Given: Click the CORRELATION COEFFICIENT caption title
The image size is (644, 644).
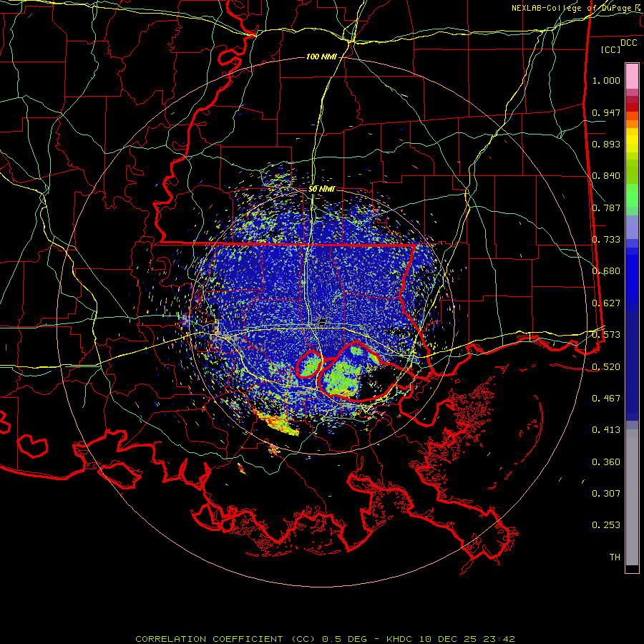Looking at the screenshot, I should point(225,639).
